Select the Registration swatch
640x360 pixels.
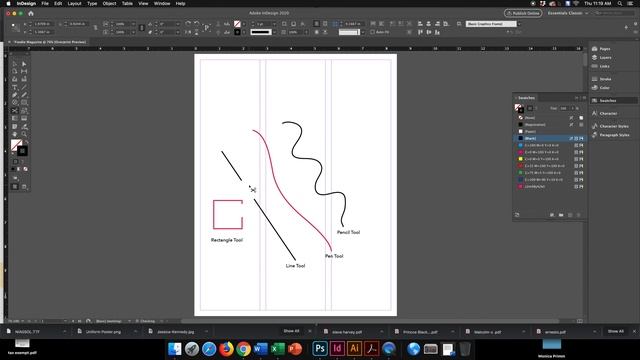pos(549,124)
